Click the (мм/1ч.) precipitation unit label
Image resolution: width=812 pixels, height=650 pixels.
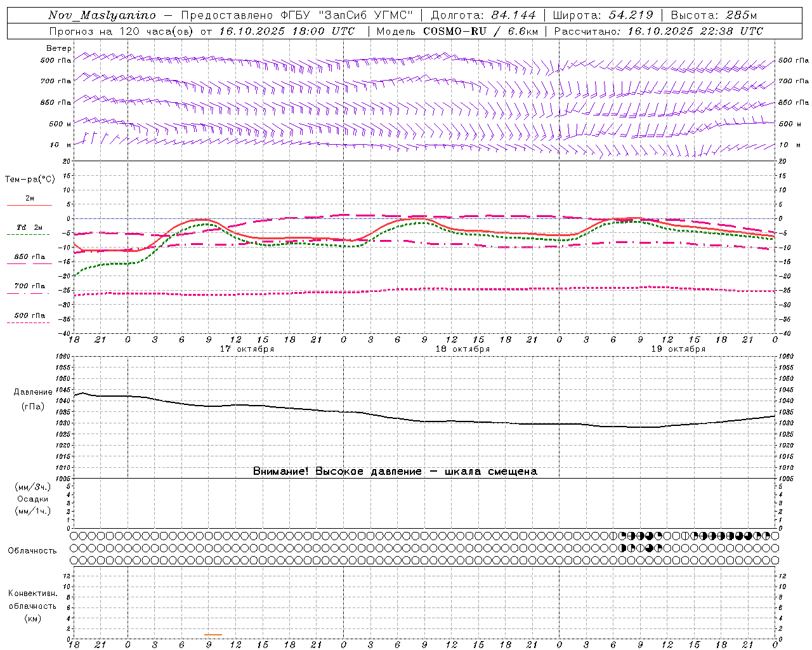tap(33, 512)
